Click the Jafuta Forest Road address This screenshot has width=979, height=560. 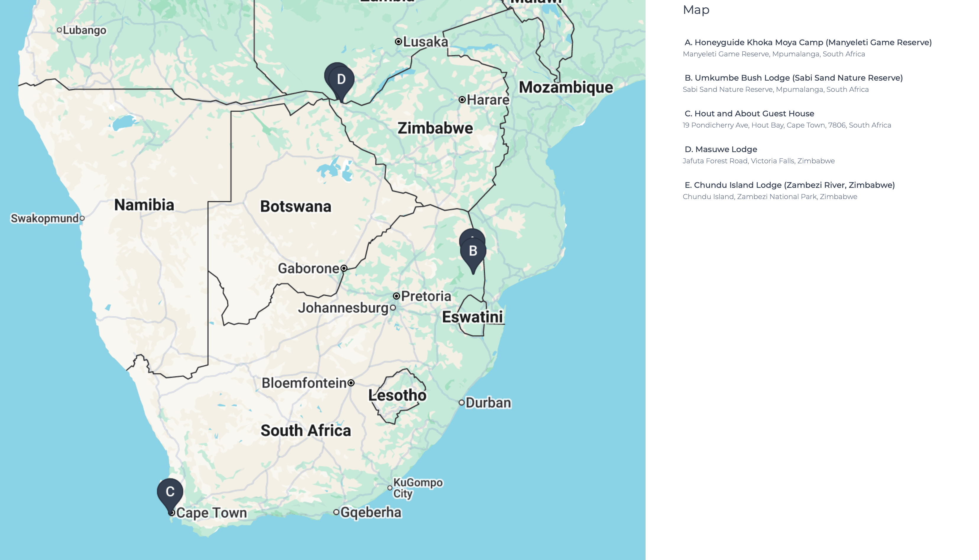(758, 161)
